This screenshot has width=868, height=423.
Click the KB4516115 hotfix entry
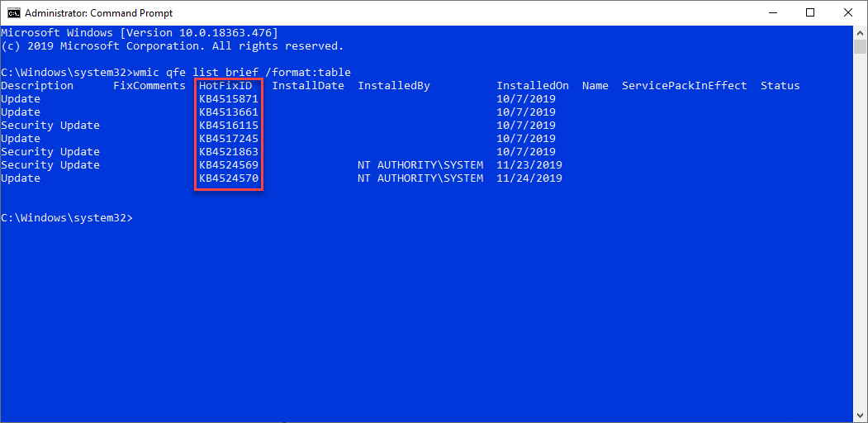point(229,126)
